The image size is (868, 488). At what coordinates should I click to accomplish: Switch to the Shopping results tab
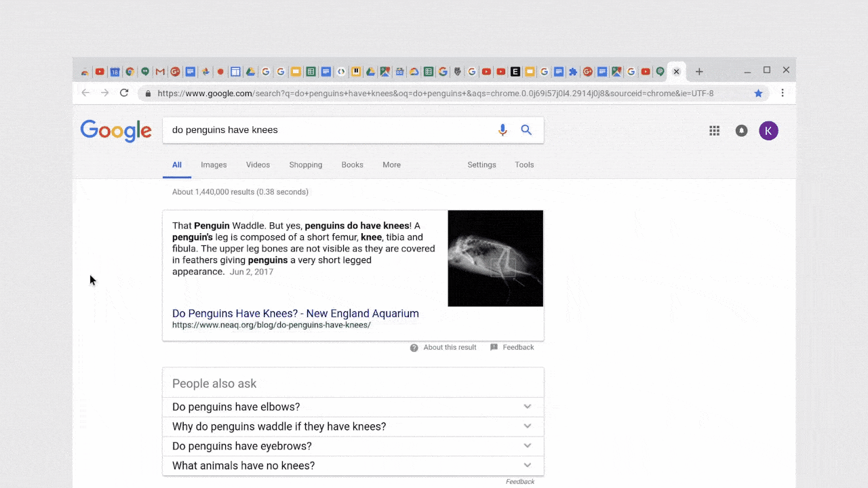(x=306, y=165)
